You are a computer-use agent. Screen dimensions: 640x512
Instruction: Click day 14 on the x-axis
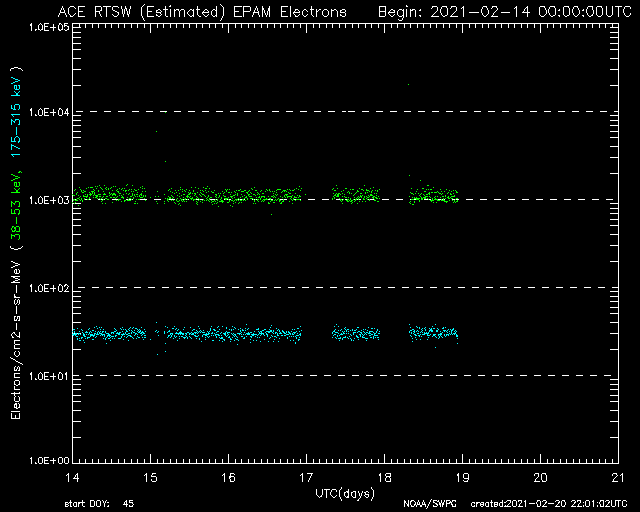pyautogui.click(x=73, y=477)
